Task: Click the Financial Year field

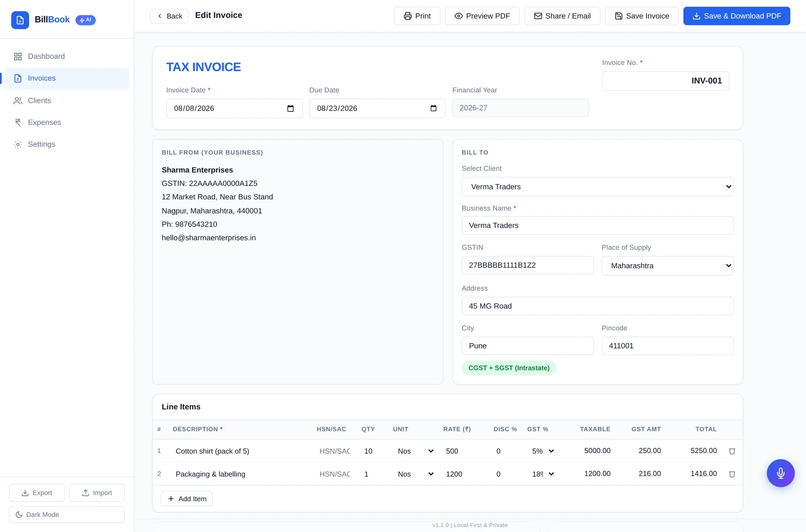Action: coord(520,108)
